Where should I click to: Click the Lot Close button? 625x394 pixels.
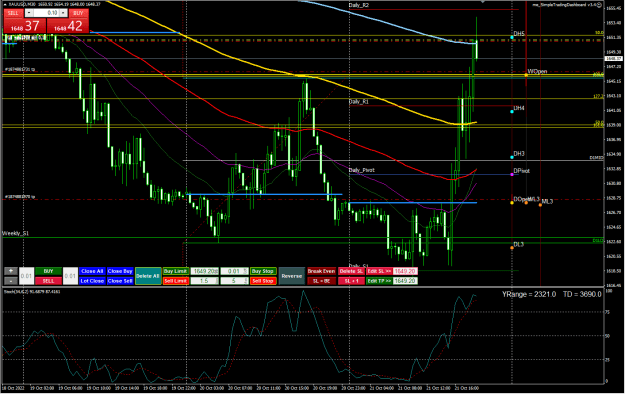click(x=92, y=281)
